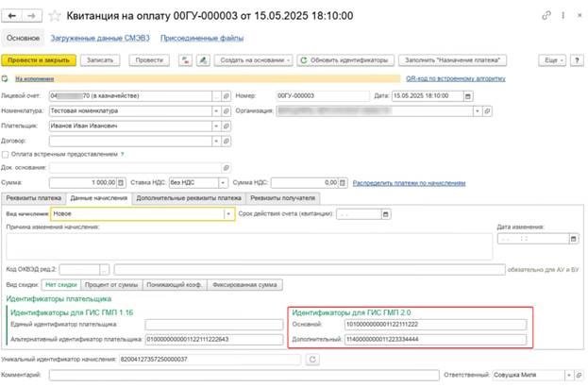Switch to the Основное section
Viewport: 588px width, 387px height.
[x=23, y=38]
